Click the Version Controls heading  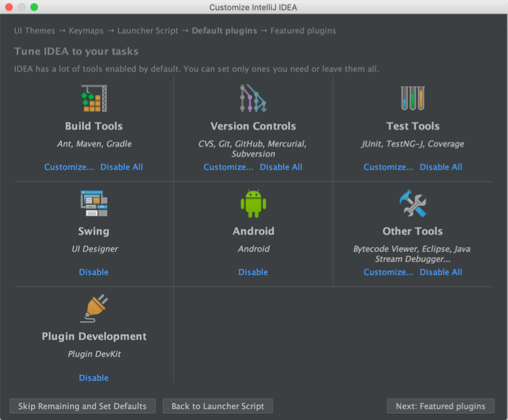(253, 126)
